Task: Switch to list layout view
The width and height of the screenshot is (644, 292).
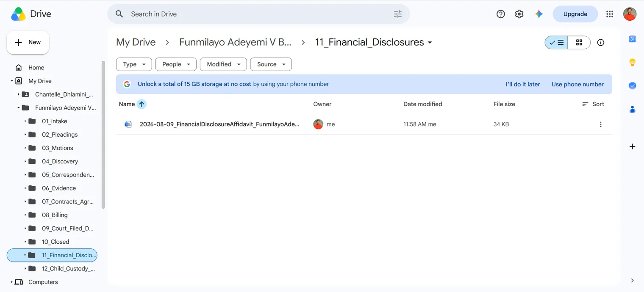Action: (556, 42)
